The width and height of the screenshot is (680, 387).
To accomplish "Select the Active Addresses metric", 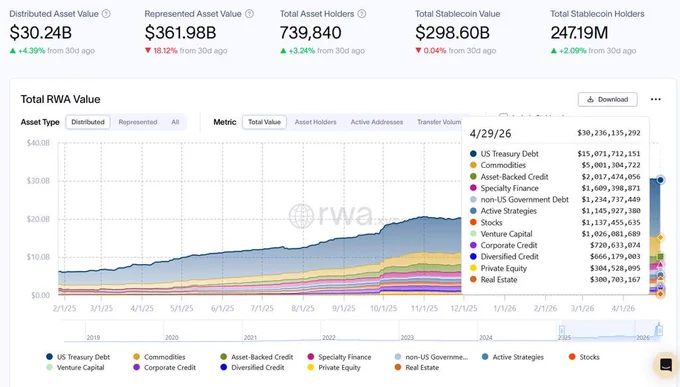I will click(377, 122).
